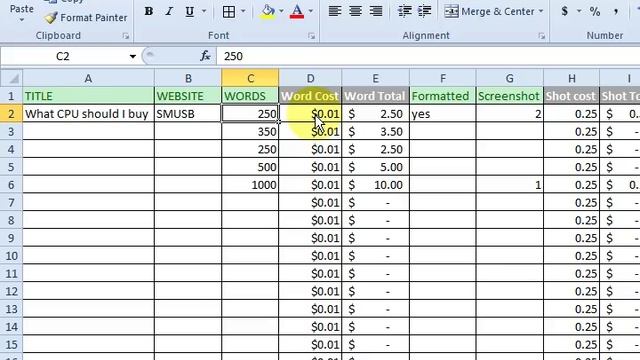Select column C header
Viewport: 640px width, 360px height.
pyautogui.click(x=250, y=78)
